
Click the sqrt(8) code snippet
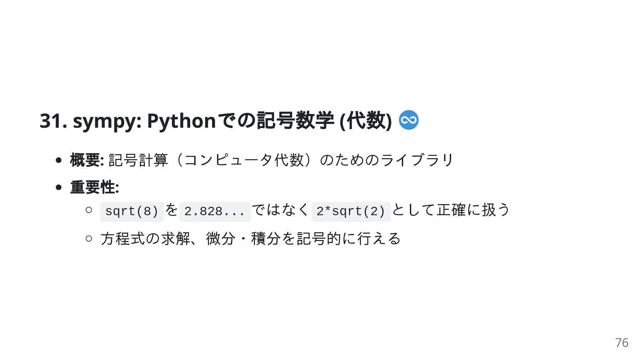(x=132, y=212)
